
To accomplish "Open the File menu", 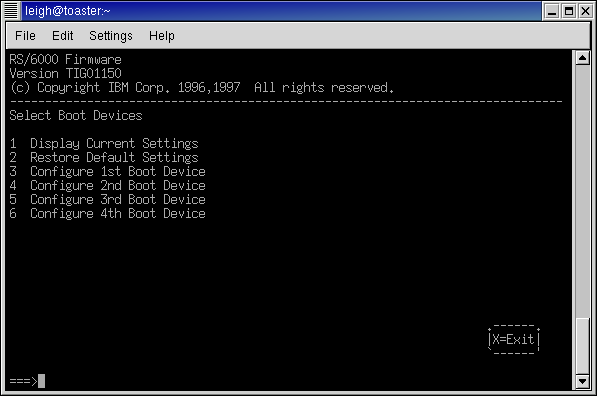I will click(x=25, y=36).
